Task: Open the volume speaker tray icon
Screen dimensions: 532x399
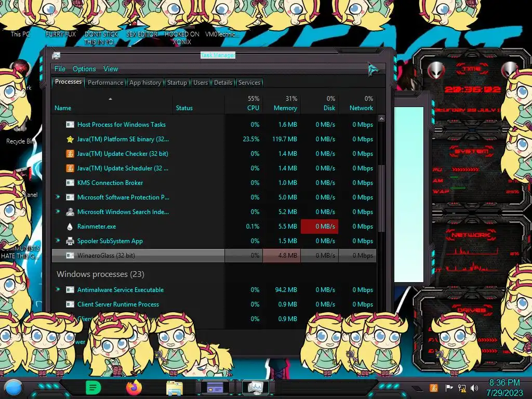Action: 474,388
